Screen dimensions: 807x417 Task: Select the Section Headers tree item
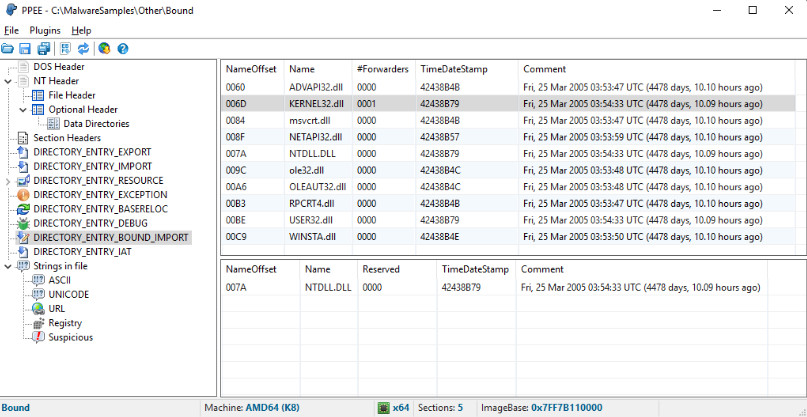click(67, 138)
